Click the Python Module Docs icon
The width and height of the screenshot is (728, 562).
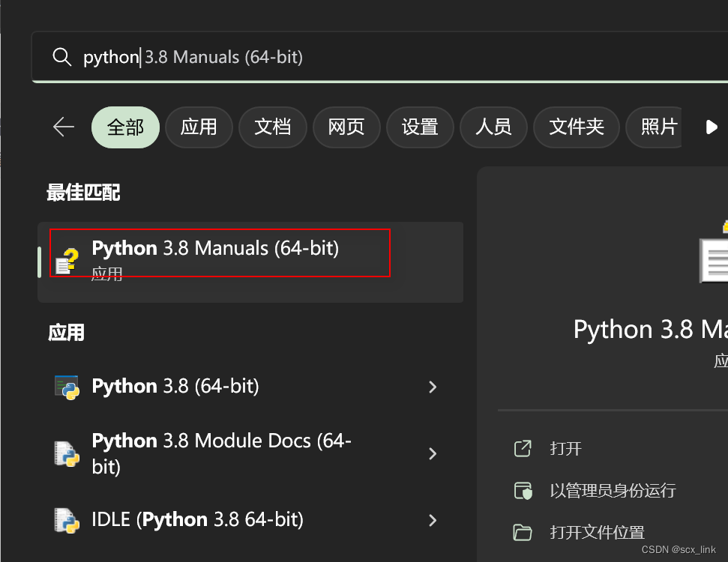tap(67, 453)
